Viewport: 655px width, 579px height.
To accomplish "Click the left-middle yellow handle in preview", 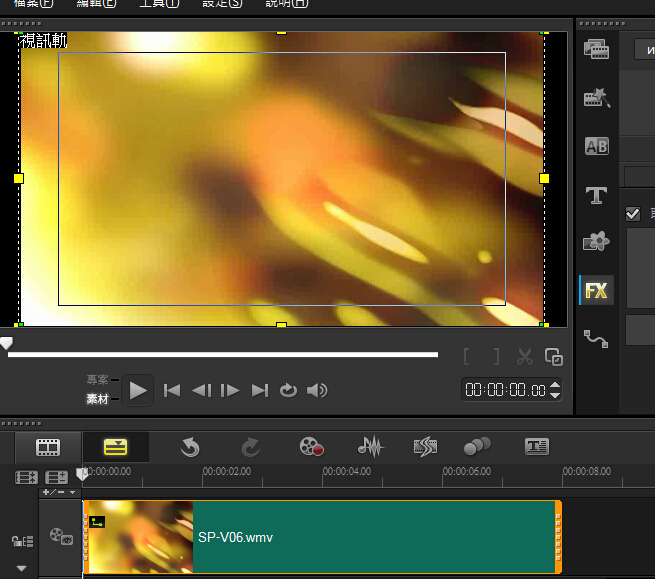I will [x=18, y=178].
